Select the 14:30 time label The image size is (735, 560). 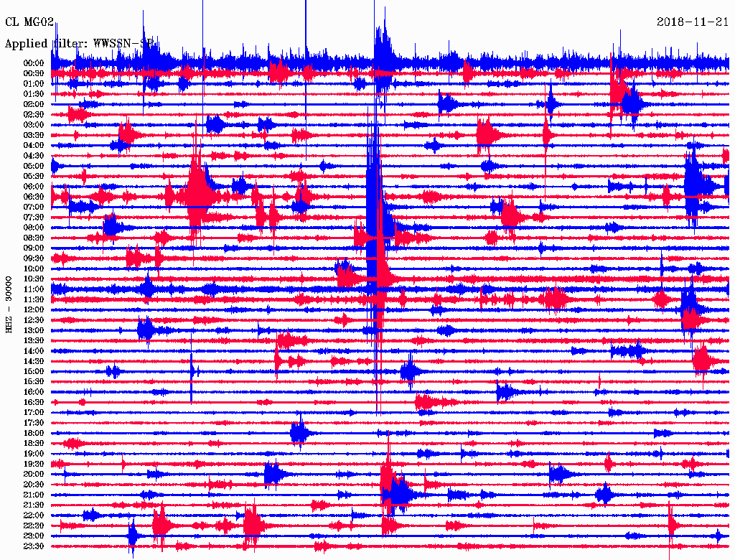click(34, 362)
